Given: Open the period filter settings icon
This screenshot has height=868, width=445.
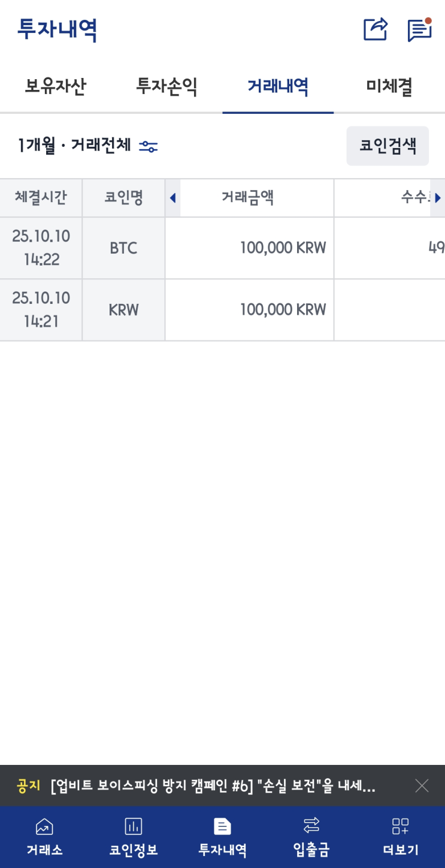Looking at the screenshot, I should click(x=148, y=146).
